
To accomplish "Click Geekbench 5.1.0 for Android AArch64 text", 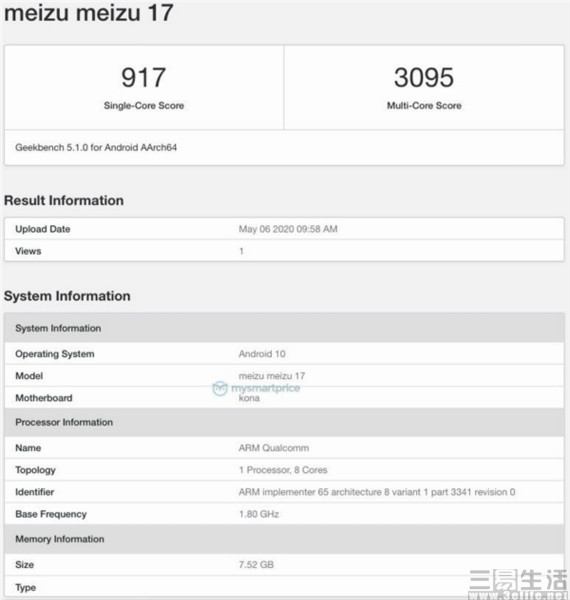I will tap(96, 147).
